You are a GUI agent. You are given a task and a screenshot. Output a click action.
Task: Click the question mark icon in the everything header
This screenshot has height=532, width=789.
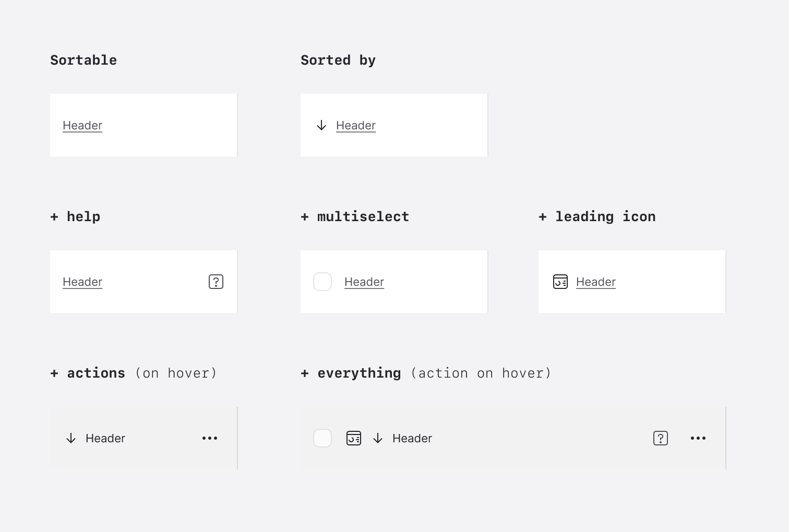(660, 438)
